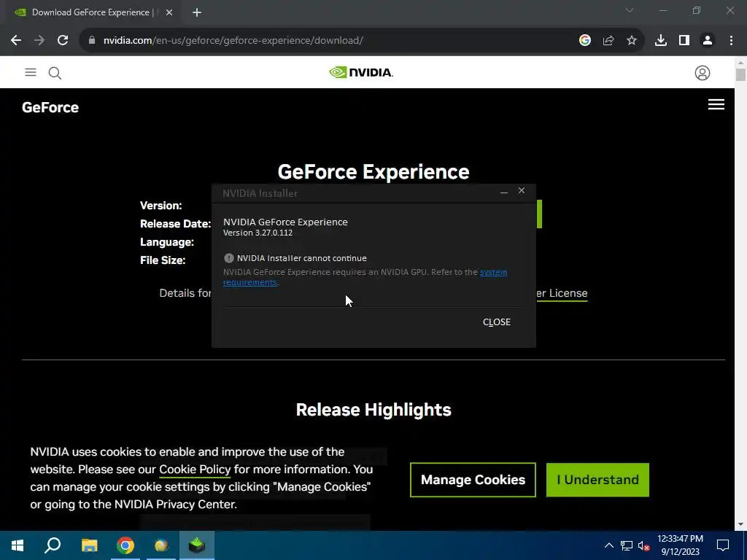The height and width of the screenshot is (560, 747).
Task: Close NVIDIA Installer with X button
Action: coord(522,190)
